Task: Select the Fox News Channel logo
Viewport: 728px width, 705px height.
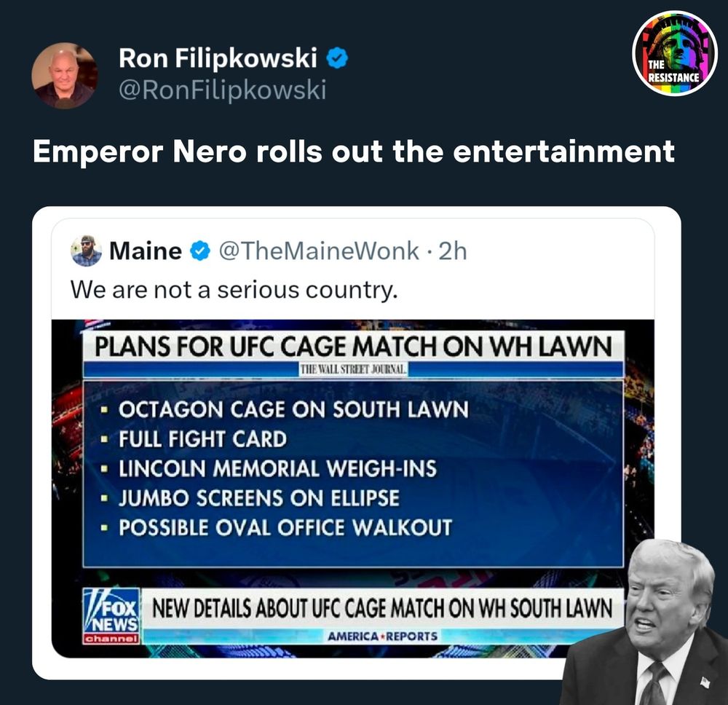Action: [111, 616]
